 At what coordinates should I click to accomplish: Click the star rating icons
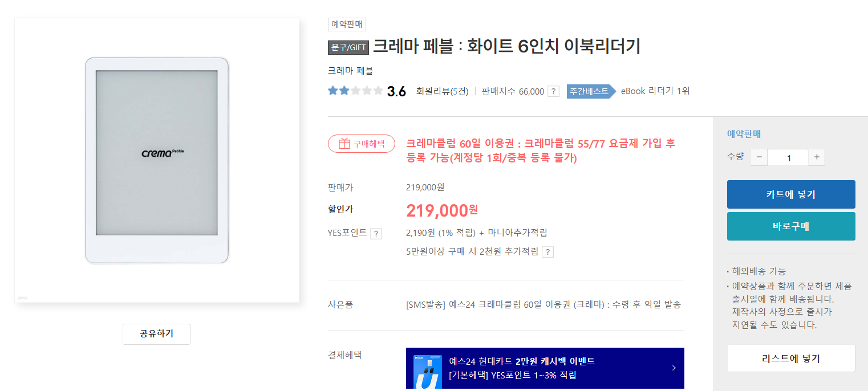click(355, 91)
